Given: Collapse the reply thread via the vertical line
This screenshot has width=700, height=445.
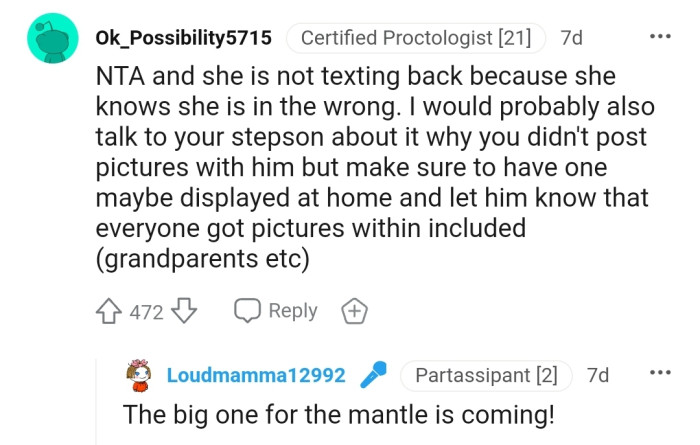Looking at the screenshot, I should pos(97,400).
